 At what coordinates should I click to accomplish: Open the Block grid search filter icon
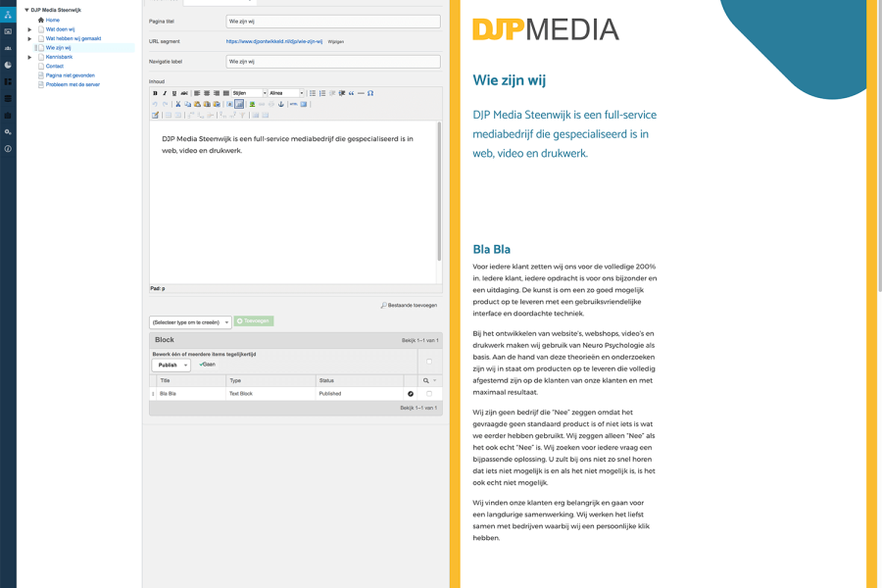pyautogui.click(x=426, y=381)
